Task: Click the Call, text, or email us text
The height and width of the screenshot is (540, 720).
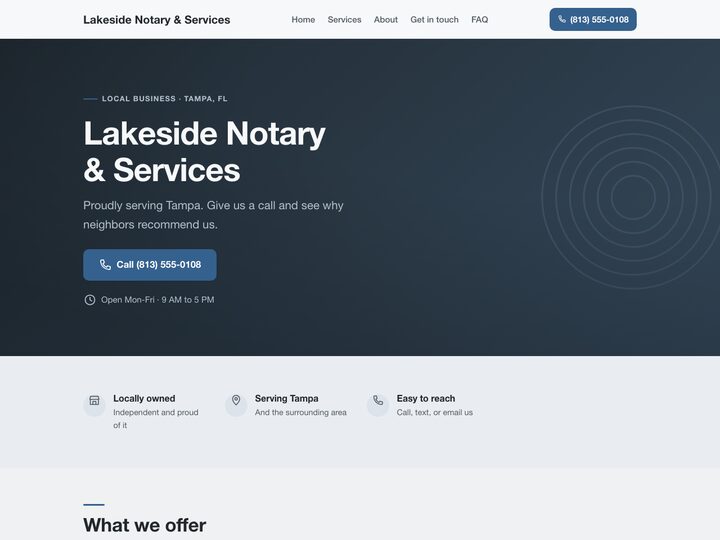Action: pos(434,412)
